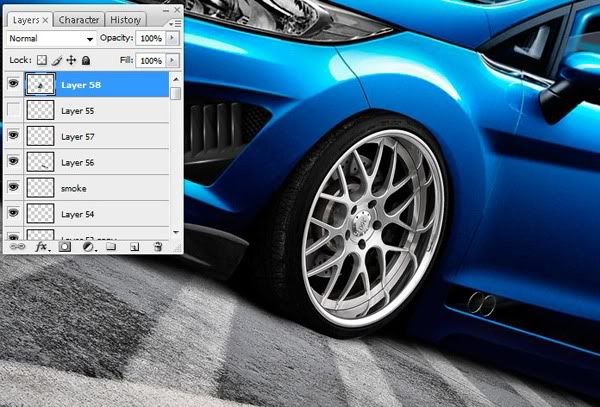The width and height of the screenshot is (600, 407).
Task: Lock transparent pixels in Layers panel
Action: point(42,60)
